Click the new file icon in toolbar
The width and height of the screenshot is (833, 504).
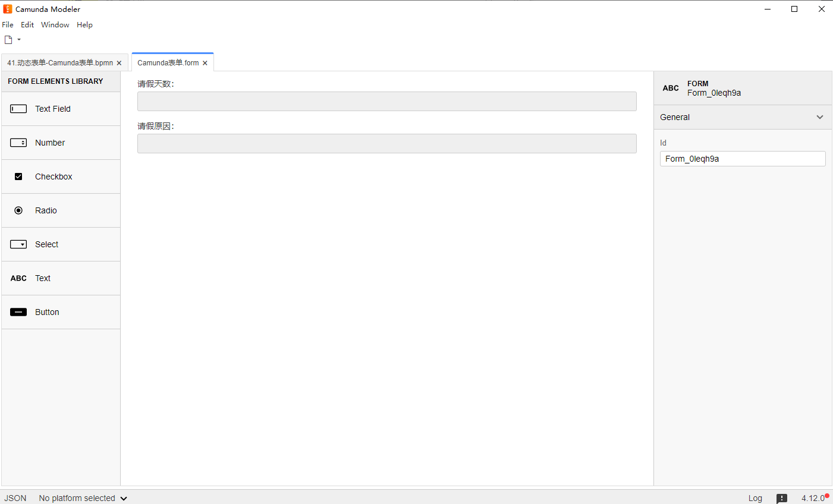pyautogui.click(x=8, y=40)
